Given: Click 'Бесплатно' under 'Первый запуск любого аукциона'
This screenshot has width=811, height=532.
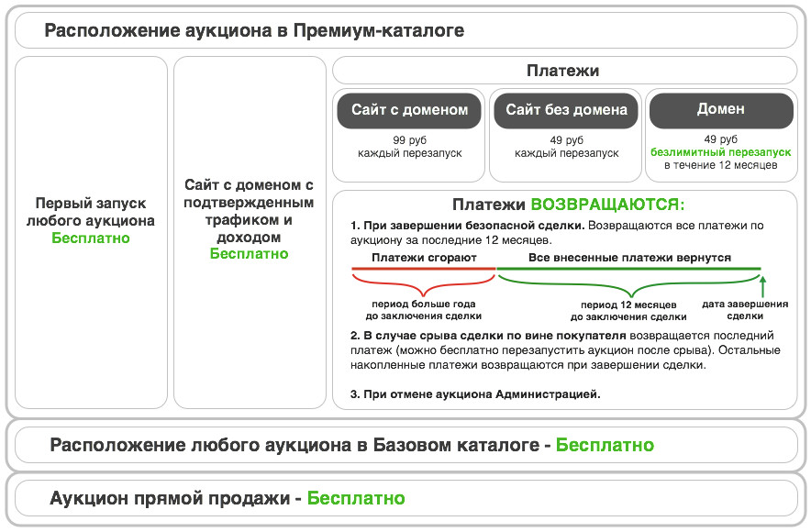Looking at the screenshot, I should pyautogui.click(x=91, y=238).
